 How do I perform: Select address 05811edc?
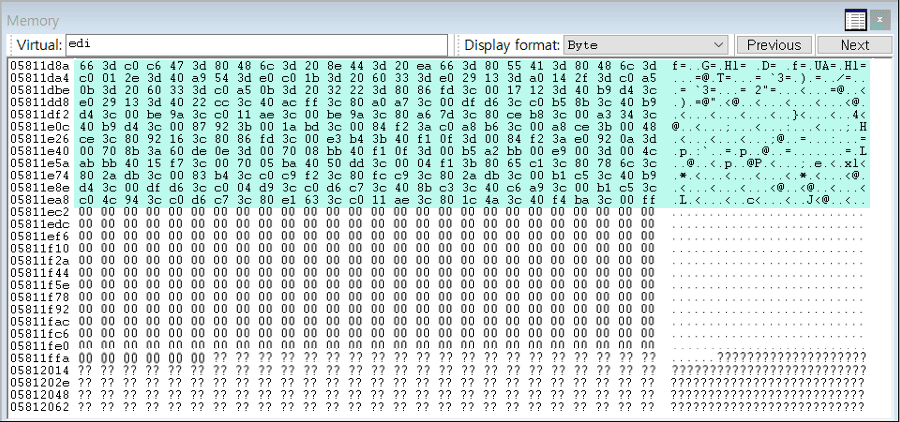tap(40, 224)
